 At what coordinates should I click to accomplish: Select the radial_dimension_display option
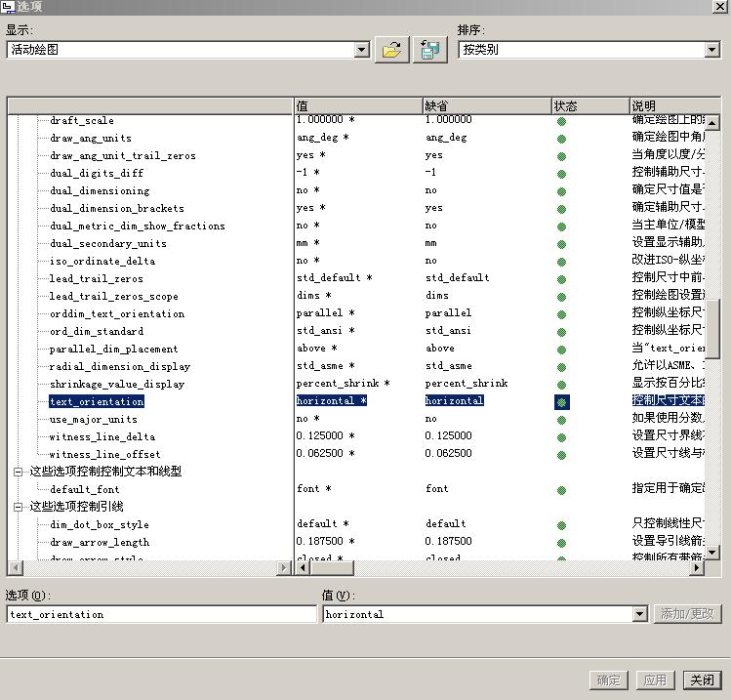tap(120, 366)
